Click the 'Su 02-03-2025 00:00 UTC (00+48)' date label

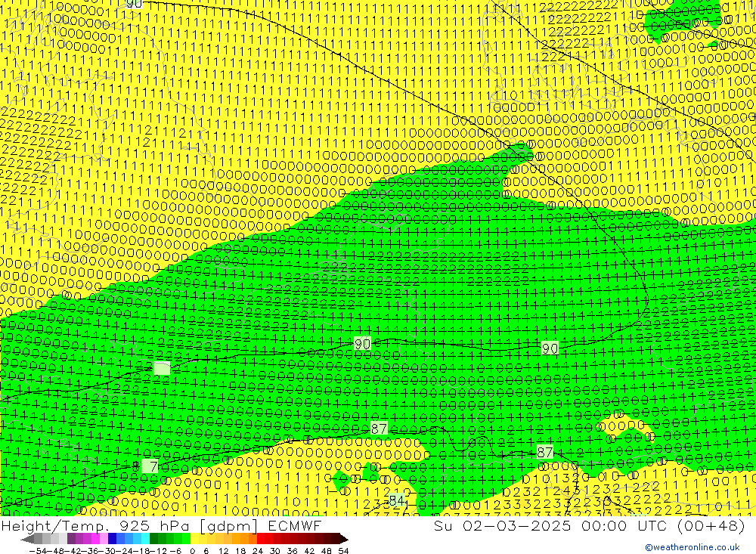pyautogui.click(x=589, y=525)
